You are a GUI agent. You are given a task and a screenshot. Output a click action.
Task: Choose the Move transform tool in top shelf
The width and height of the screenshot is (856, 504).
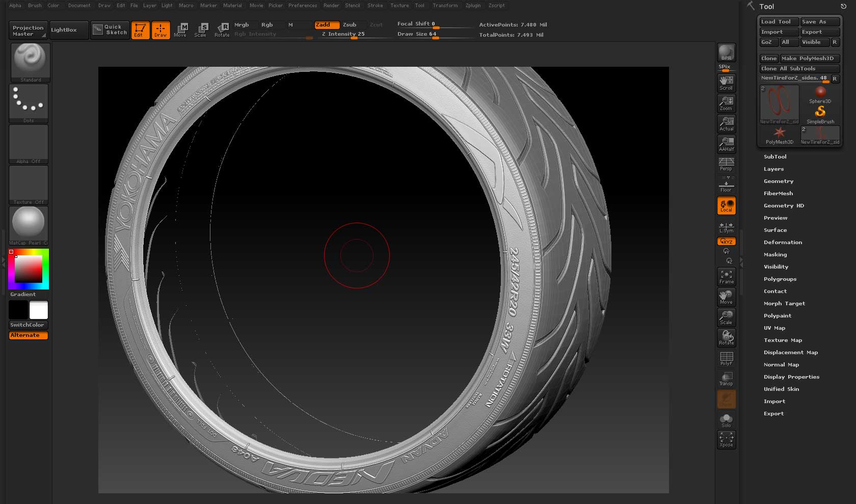click(x=180, y=30)
